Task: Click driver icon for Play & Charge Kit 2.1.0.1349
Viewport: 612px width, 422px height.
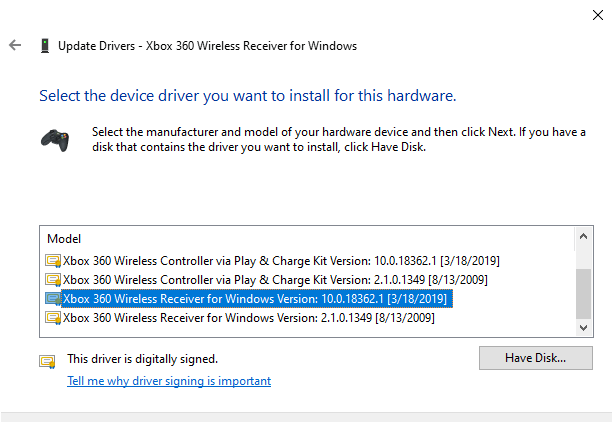Action: [x=53, y=280]
